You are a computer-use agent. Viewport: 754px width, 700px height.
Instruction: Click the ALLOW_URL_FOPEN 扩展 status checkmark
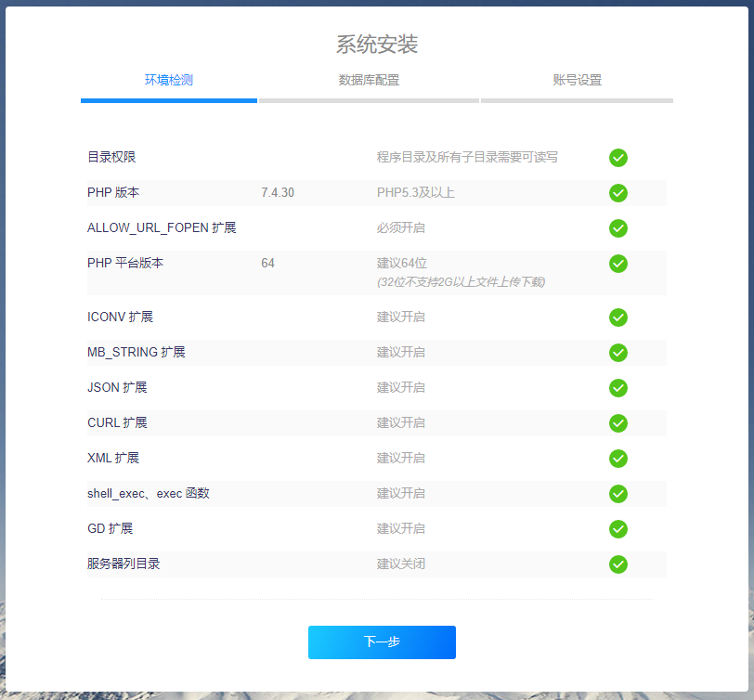[618, 228]
